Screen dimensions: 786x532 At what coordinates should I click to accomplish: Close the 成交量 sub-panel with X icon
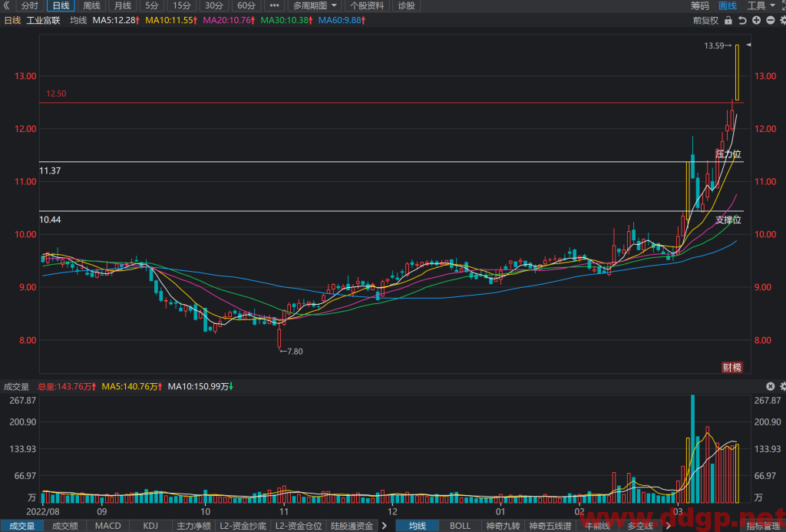(771, 386)
